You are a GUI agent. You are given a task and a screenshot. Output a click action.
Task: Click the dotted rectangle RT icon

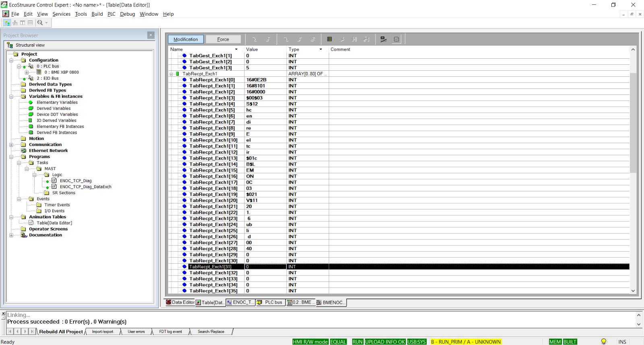click(x=396, y=39)
